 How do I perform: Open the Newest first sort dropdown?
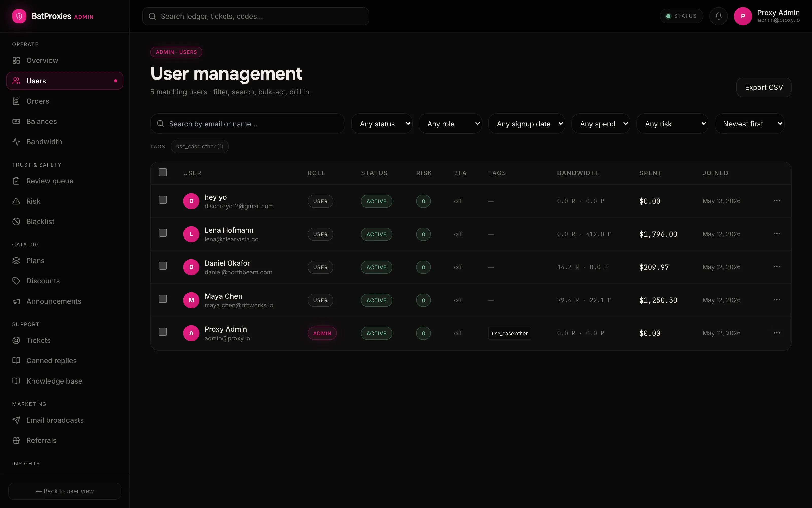(749, 124)
